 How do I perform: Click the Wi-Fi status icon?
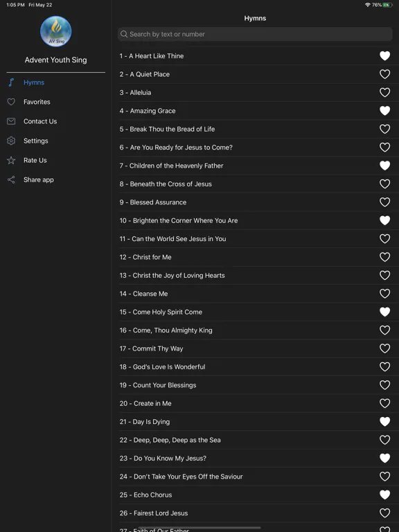368,5
